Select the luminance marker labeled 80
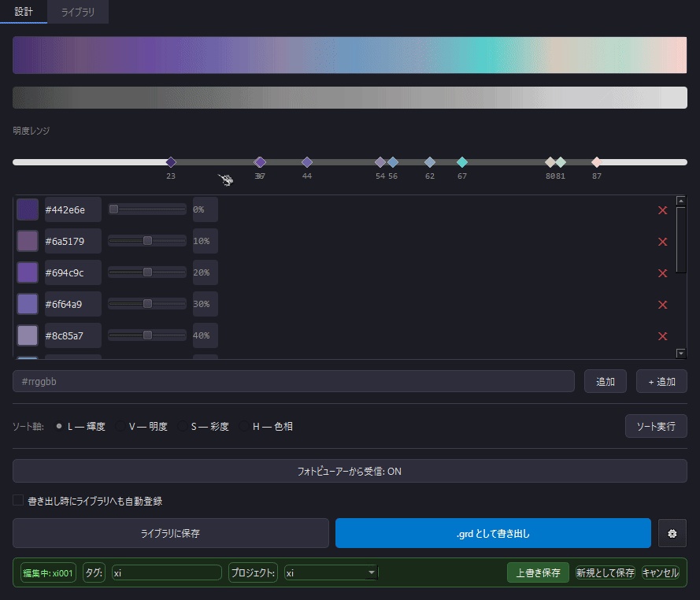The width and height of the screenshot is (700, 600). pos(550,162)
